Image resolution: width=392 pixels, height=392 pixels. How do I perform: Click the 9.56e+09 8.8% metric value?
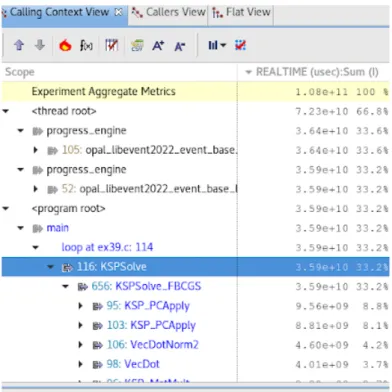click(x=342, y=306)
